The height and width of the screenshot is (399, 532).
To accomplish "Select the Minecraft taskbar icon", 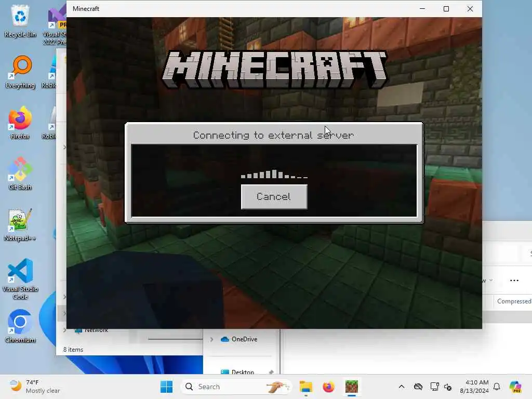I will (x=352, y=387).
